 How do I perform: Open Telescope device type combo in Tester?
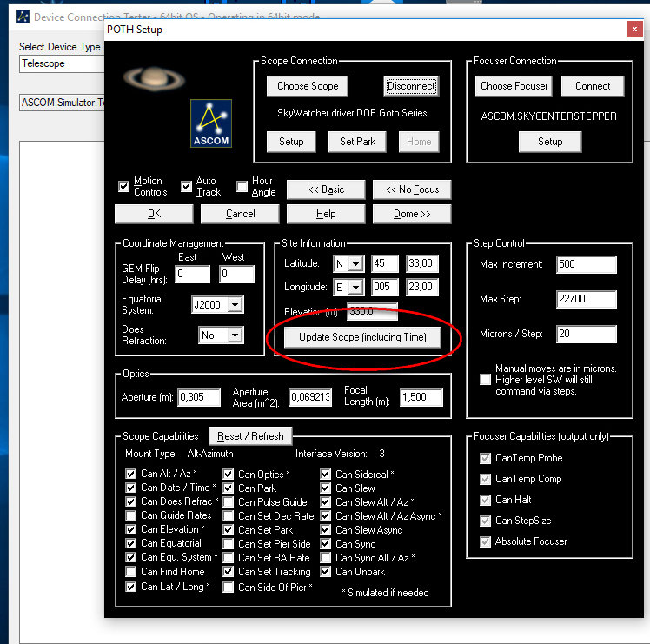click(62, 63)
